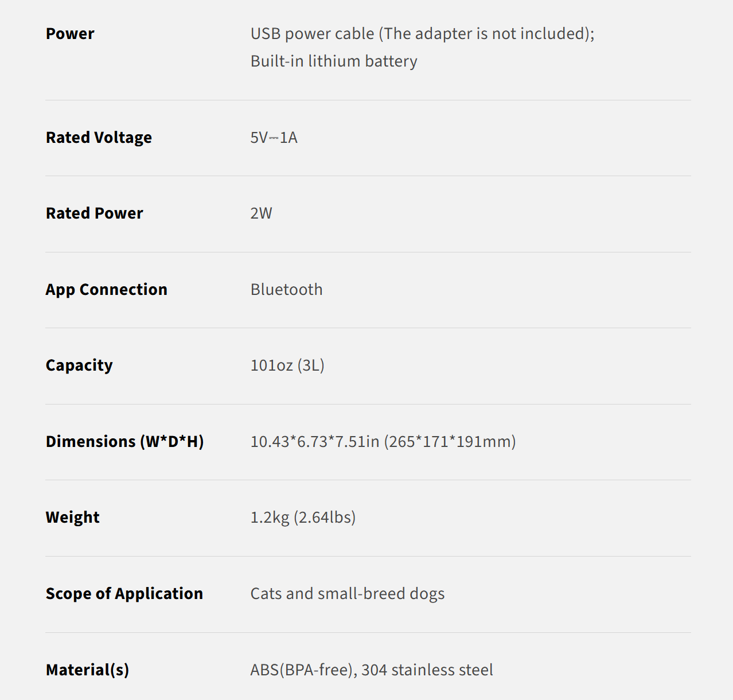Select the "ABS(BPA-free), 304 stainless steel" value
Viewport: 733px width, 700px height.
372,670
